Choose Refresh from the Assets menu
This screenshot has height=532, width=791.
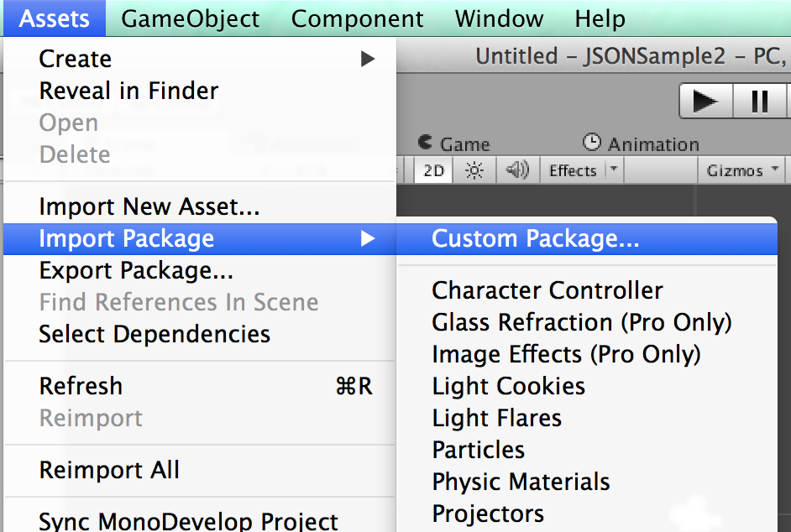point(81,386)
